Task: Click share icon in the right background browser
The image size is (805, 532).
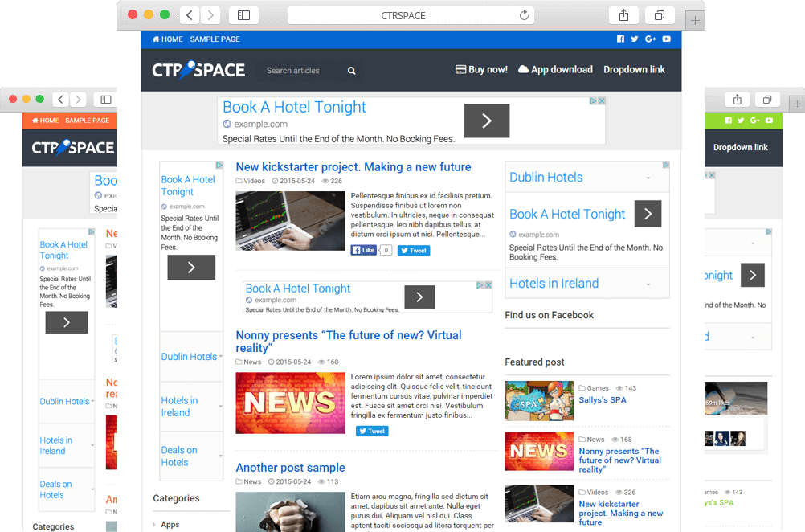Action: [x=738, y=99]
